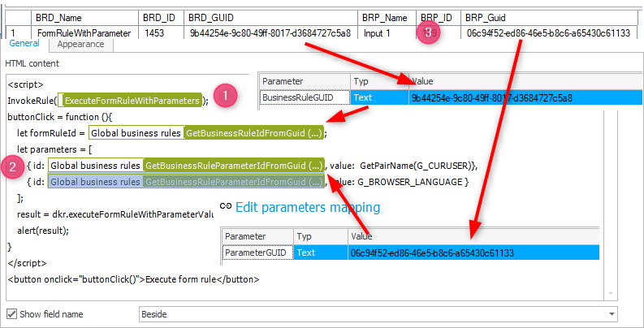The width and height of the screenshot is (644, 328).
Task: Click the alert(result); code line
Action: (x=43, y=231)
